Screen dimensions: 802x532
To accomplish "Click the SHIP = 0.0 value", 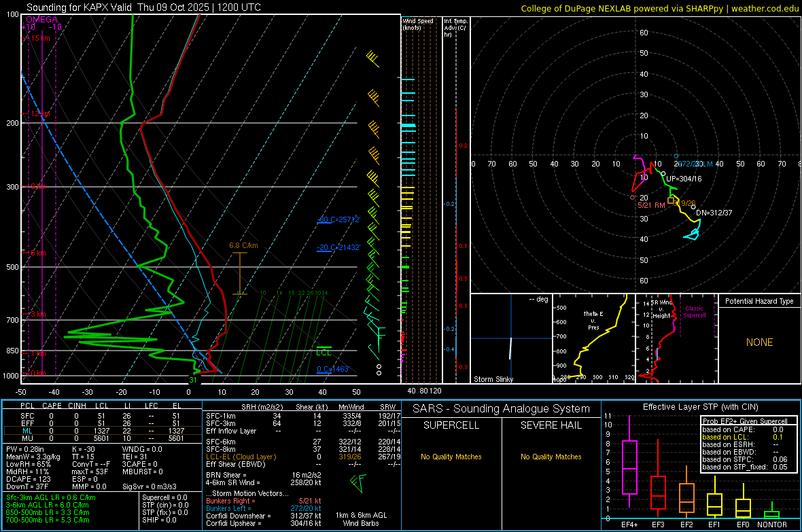I will (x=159, y=520).
